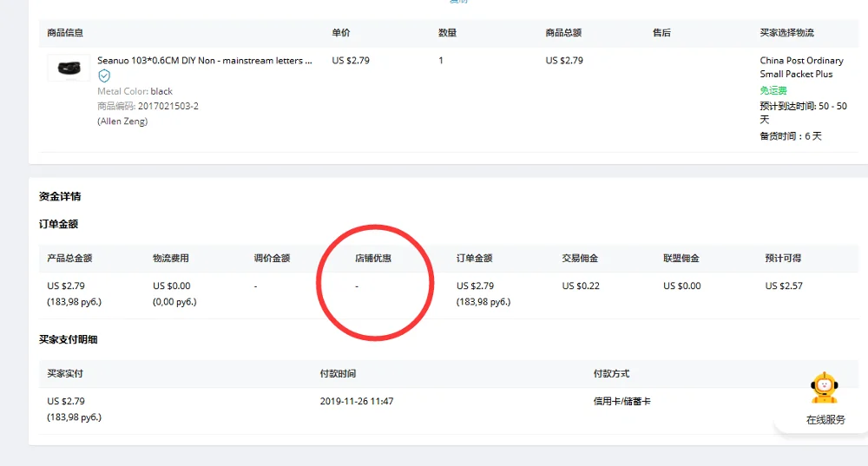The height and width of the screenshot is (466, 868).
Task: Click the (Allen Zeng) text under product
Action: [x=122, y=121]
